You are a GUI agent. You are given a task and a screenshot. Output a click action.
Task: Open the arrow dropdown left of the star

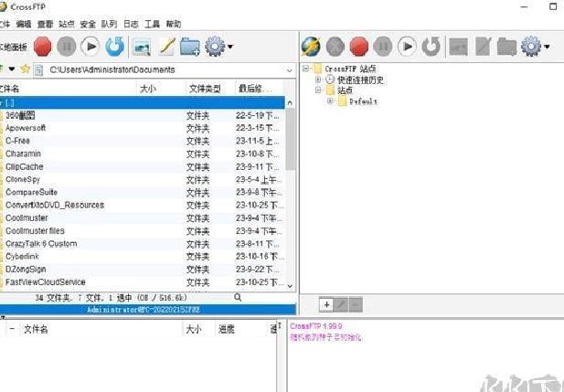click(12, 69)
